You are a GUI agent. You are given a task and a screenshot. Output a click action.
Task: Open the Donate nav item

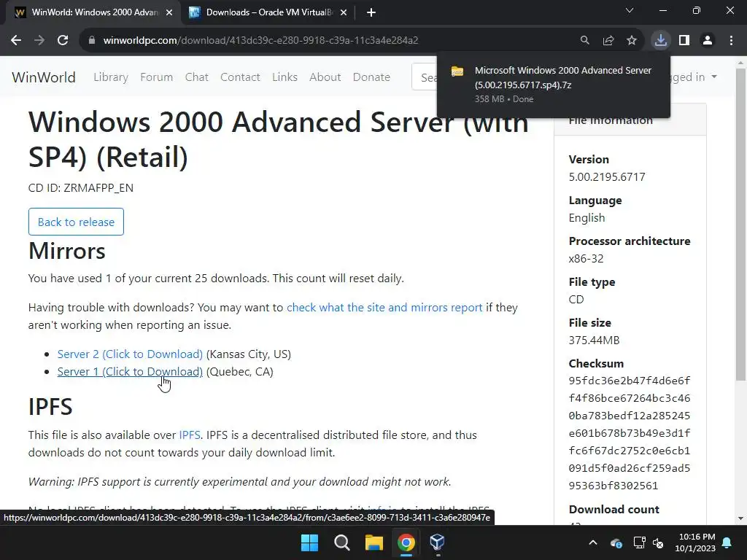click(x=371, y=77)
